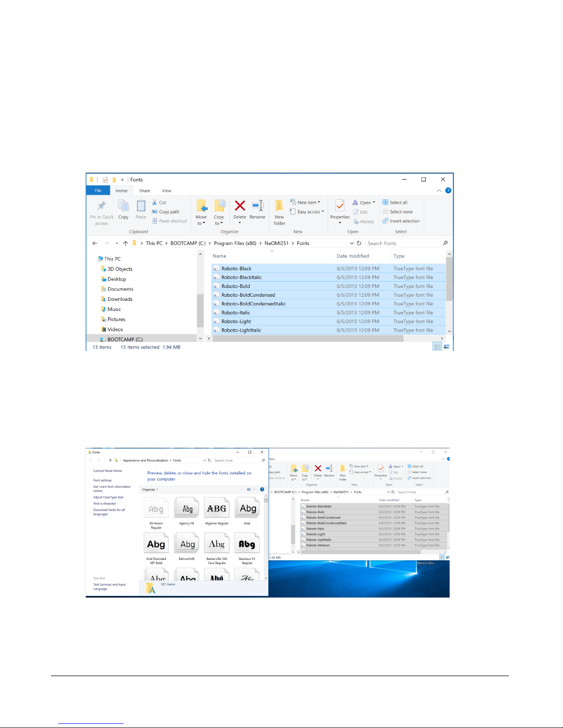Image resolution: width=563 pixels, height=728 pixels.
Task: Click blue Help icon in standalone Explorer ribbon
Action: [x=448, y=191]
